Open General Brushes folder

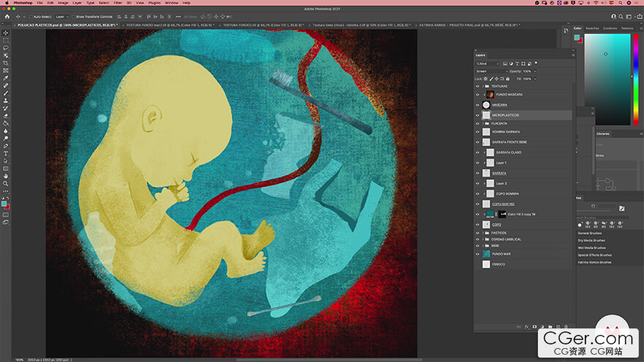click(x=590, y=233)
